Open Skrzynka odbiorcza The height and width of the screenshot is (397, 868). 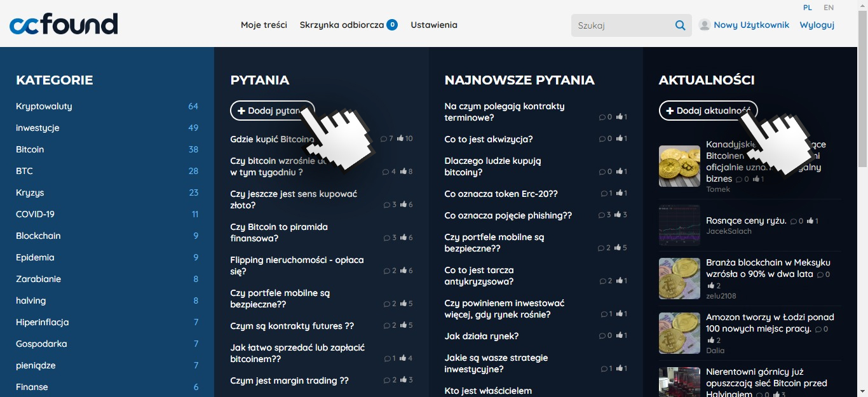click(342, 25)
